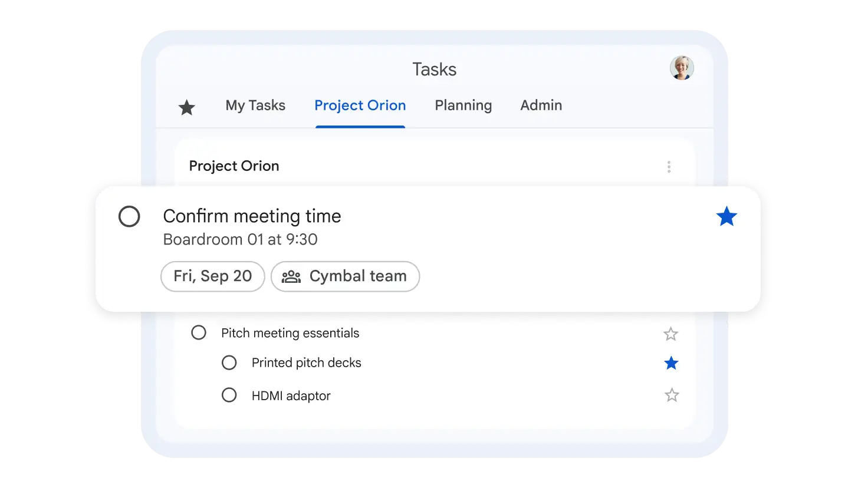This screenshot has width=868, height=488.
Task: Select the Project Orion tab
Action: pyautogui.click(x=360, y=105)
